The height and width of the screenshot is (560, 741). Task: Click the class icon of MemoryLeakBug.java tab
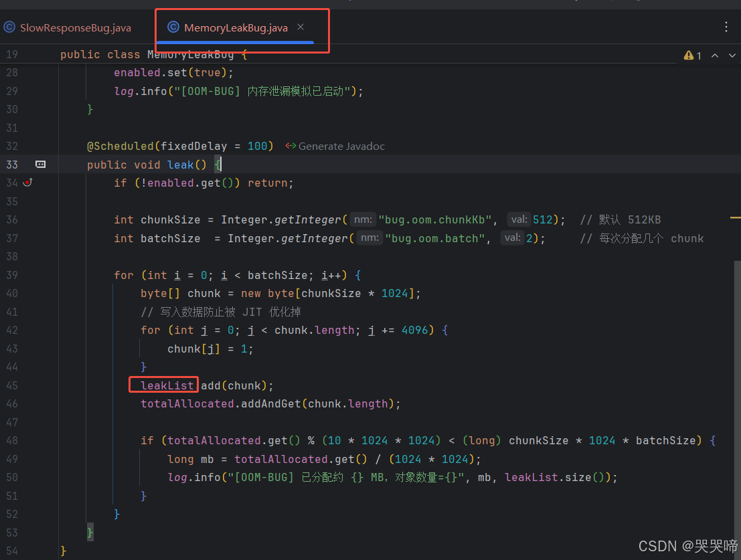173,27
